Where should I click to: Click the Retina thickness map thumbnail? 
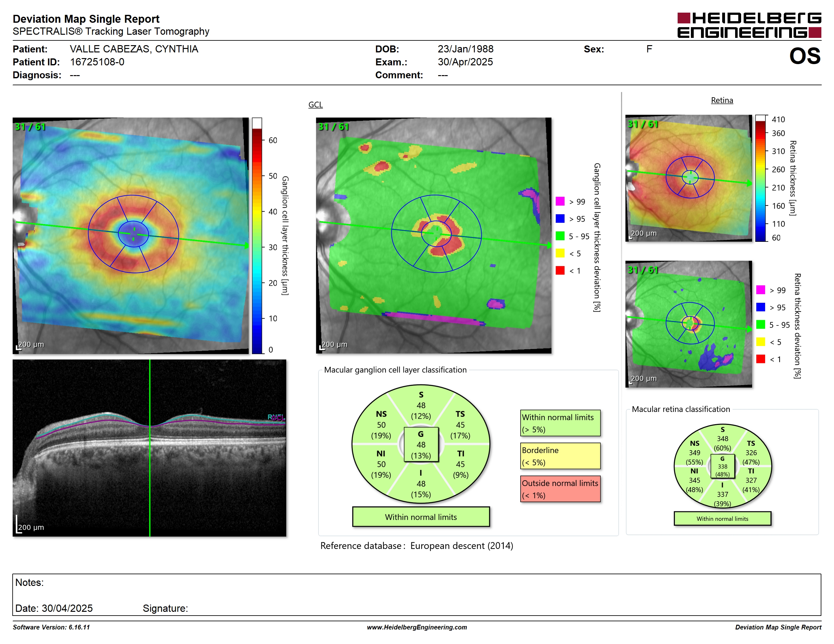pos(688,178)
